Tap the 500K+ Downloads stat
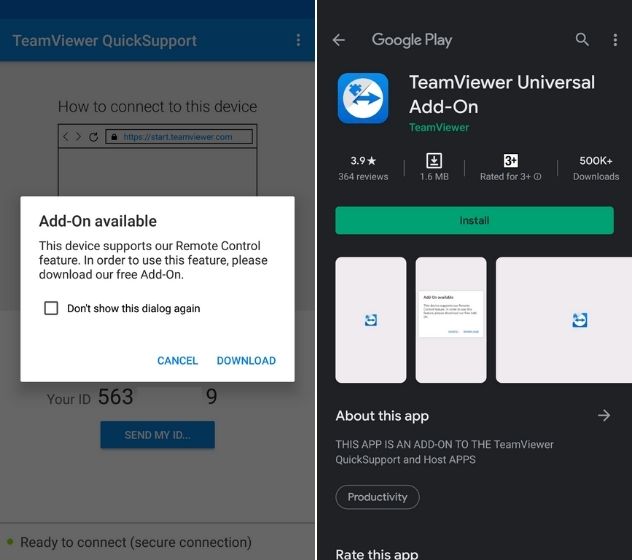This screenshot has height=560, width=632. pos(596,169)
